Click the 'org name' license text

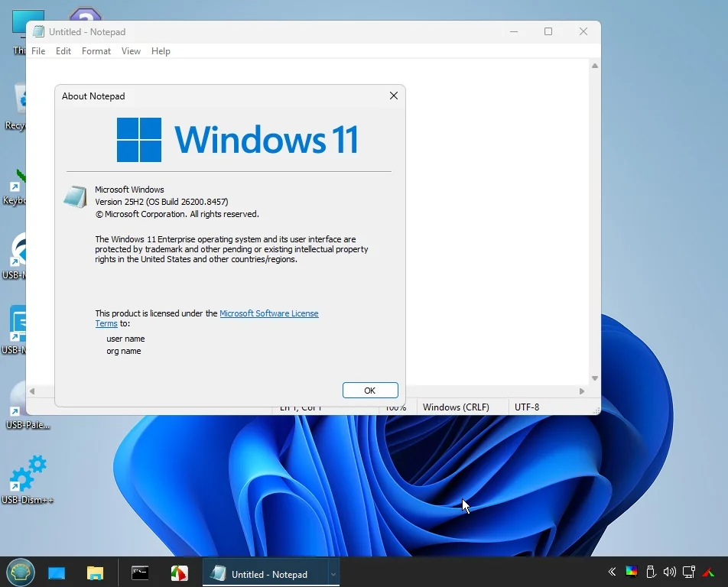124,352
